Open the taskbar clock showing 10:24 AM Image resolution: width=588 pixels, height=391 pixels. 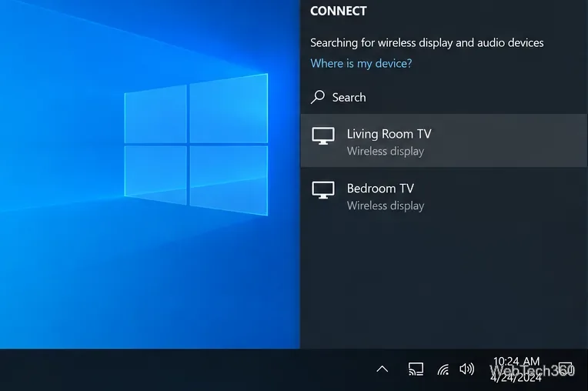point(516,369)
